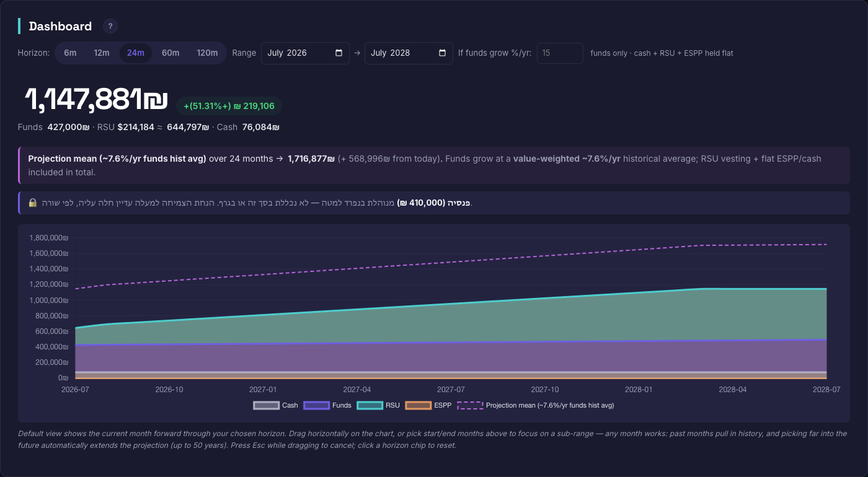Toggle the RSU legend swatch
Image resolution: width=868 pixels, height=477 pixels.
point(370,406)
